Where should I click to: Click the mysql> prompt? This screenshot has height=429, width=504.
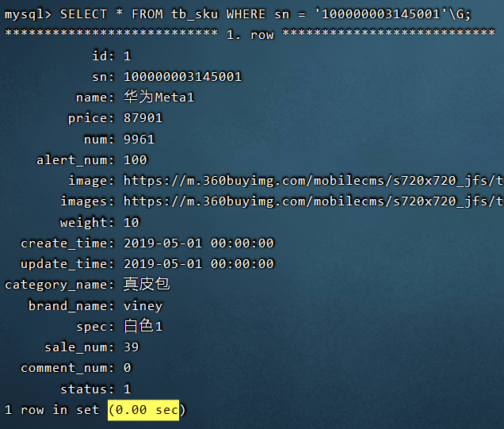coord(28,15)
